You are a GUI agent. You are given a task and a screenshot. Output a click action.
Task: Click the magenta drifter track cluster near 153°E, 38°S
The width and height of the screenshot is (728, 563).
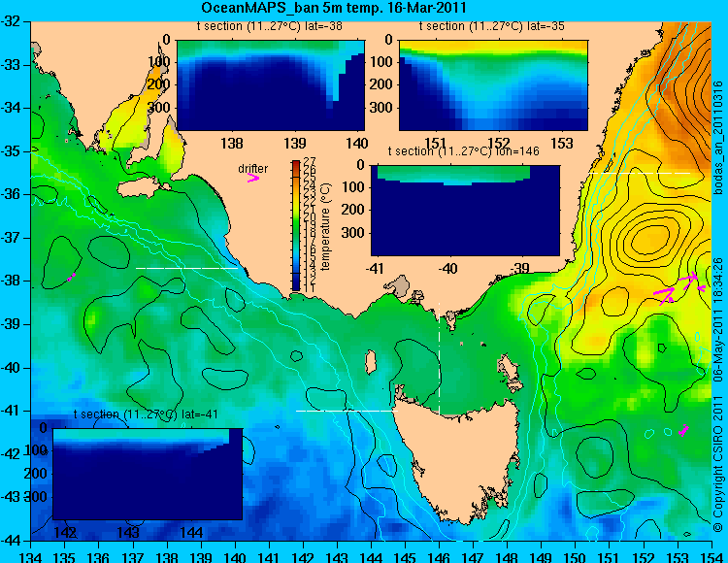pos(678,287)
